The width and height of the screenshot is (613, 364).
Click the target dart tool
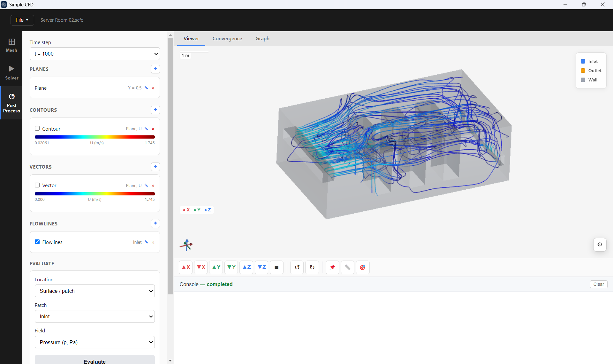point(363,267)
